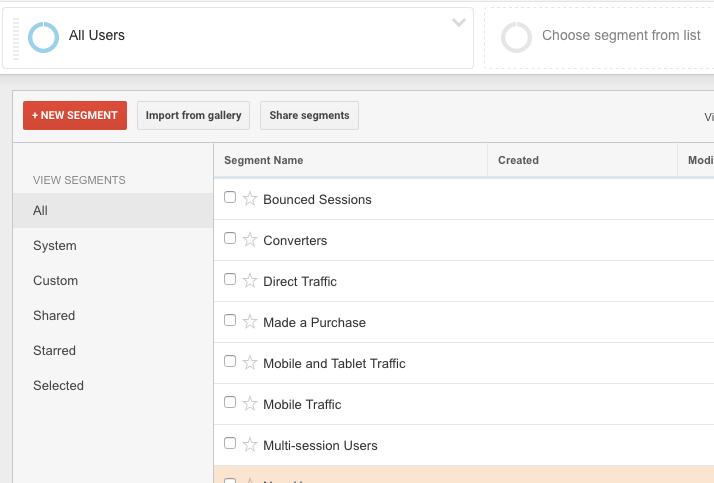714x483 pixels.
Task: Check the Bounced Sessions checkbox
Action: 230,198
